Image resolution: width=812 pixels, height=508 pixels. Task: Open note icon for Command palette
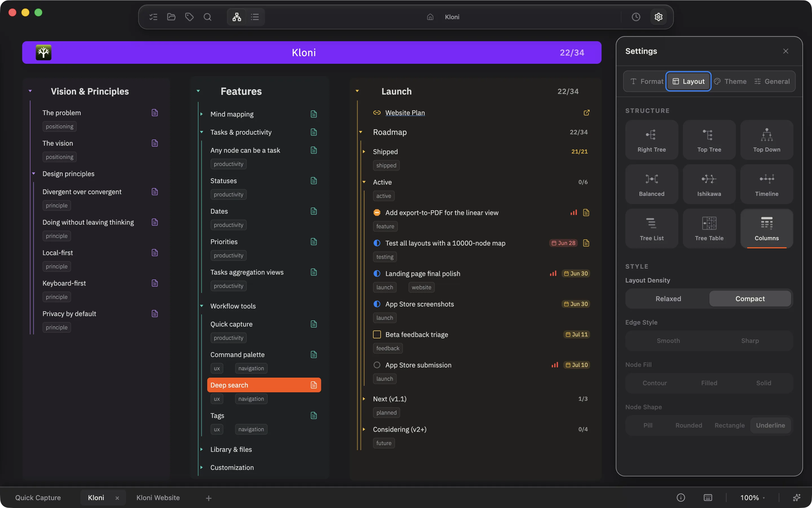pos(314,354)
